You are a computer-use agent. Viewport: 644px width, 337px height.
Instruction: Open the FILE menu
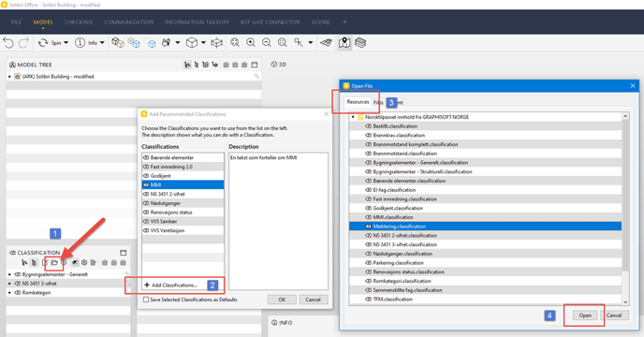(x=17, y=22)
